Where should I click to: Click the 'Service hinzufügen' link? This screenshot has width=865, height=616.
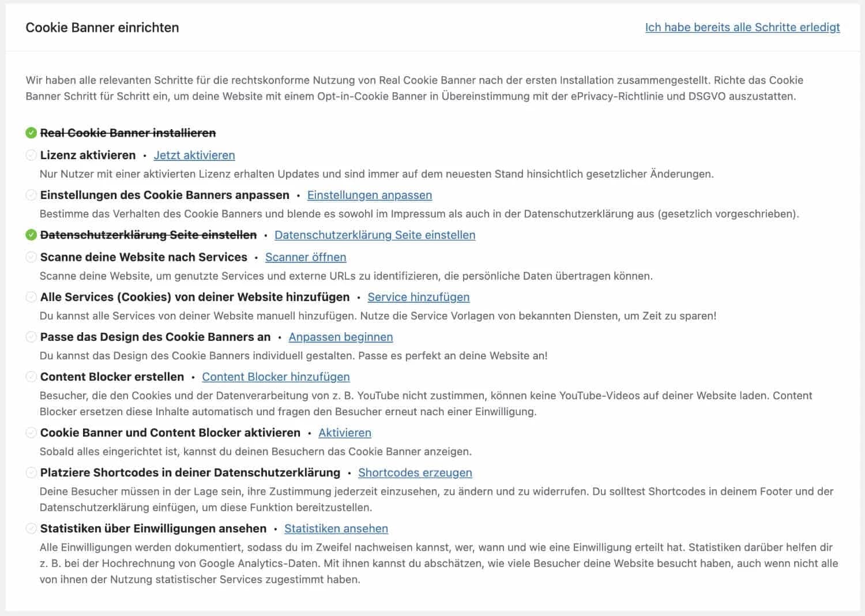[419, 297]
